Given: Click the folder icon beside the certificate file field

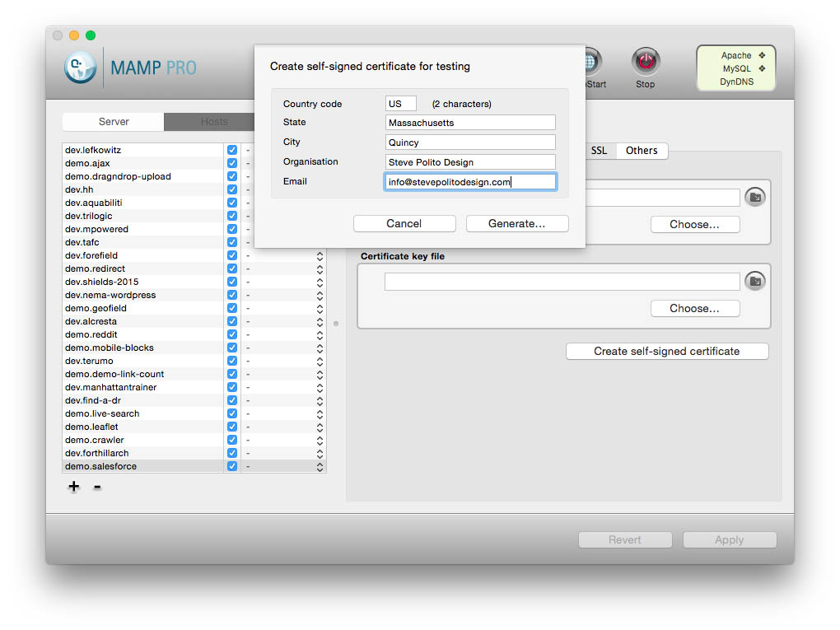Looking at the screenshot, I should (755, 197).
